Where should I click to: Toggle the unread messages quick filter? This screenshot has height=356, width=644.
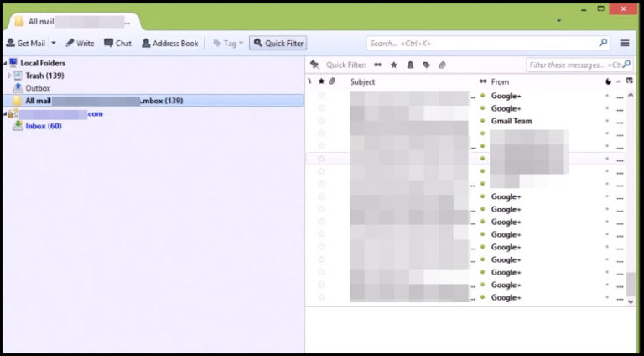(377, 65)
